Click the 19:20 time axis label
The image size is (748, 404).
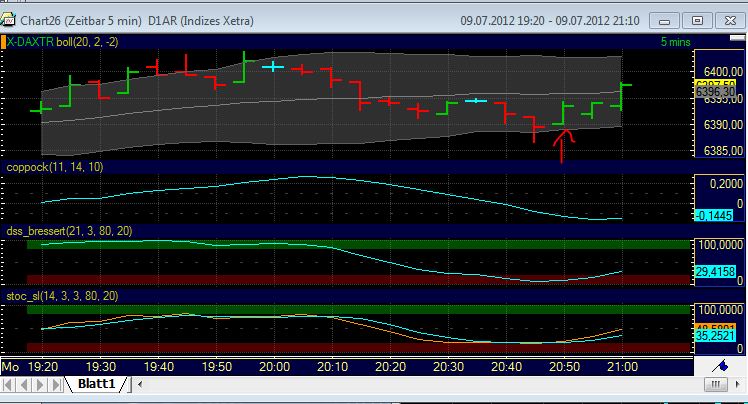tap(43, 367)
